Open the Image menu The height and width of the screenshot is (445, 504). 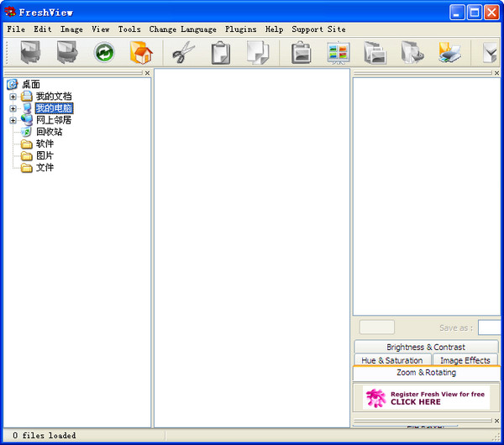point(71,29)
